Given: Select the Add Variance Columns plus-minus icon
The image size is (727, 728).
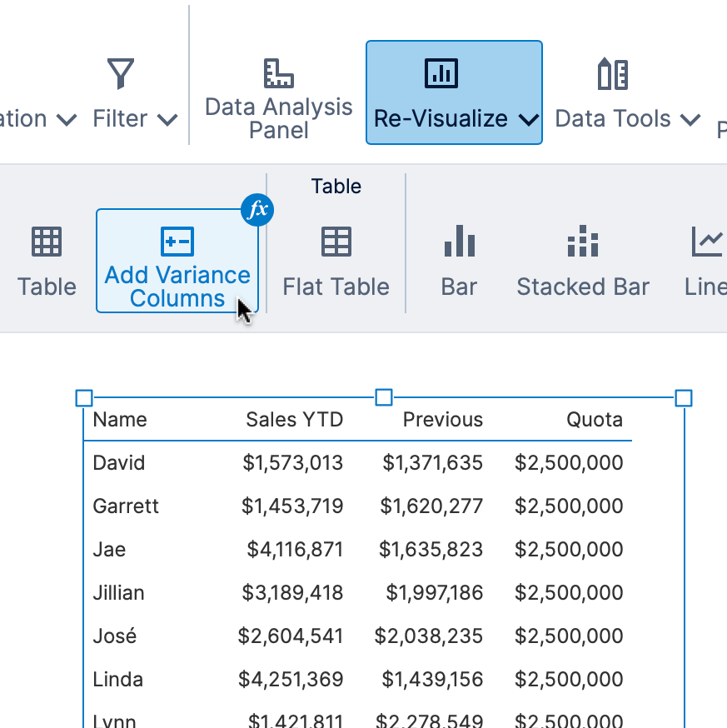Looking at the screenshot, I should pyautogui.click(x=177, y=242).
